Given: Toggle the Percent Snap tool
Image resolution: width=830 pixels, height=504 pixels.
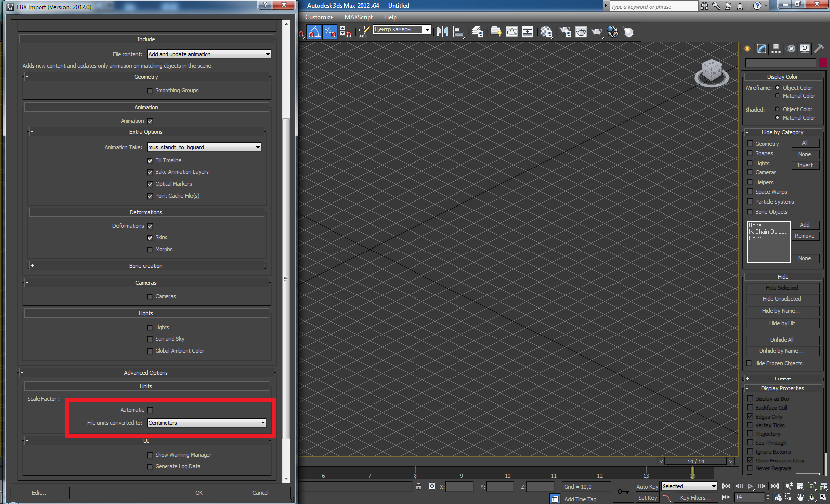Looking at the screenshot, I should click(x=330, y=32).
